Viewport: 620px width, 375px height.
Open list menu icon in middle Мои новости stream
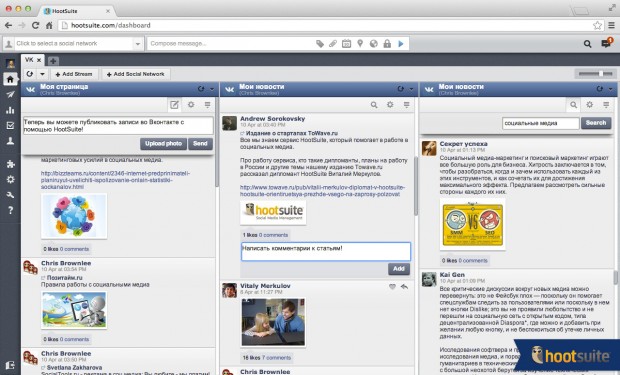(407, 105)
